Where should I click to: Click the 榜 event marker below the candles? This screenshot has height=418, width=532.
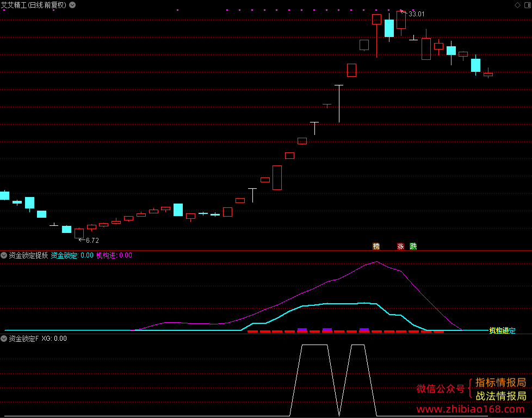coord(376,246)
